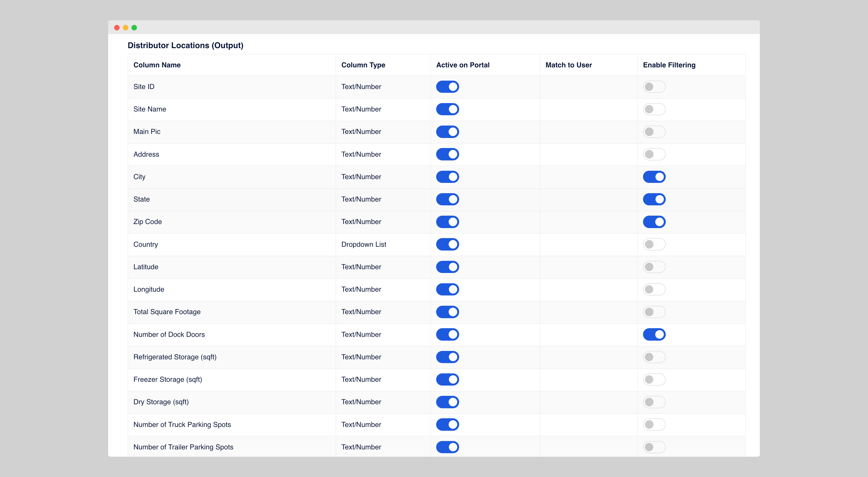The height and width of the screenshot is (477, 868).
Task: Click the Column Name header
Action: point(157,65)
